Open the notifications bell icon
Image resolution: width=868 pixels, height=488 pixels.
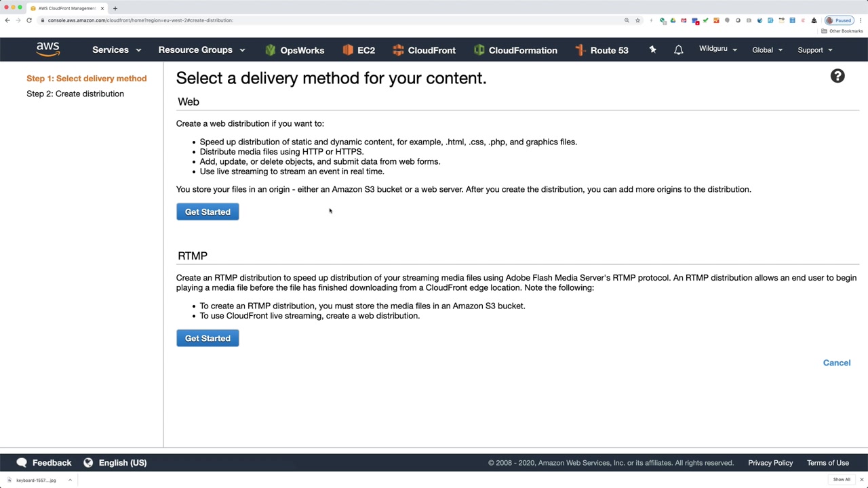point(678,49)
